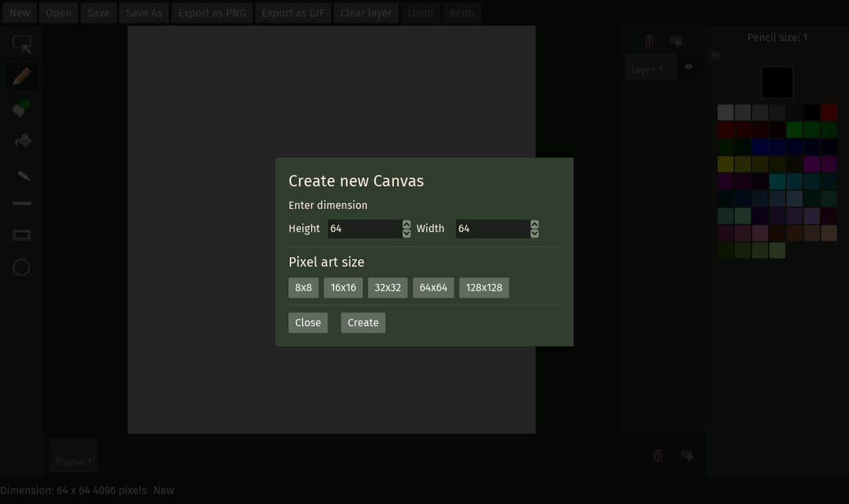Pick the cyan palette swatch
The width and height of the screenshot is (849, 504).
(777, 181)
